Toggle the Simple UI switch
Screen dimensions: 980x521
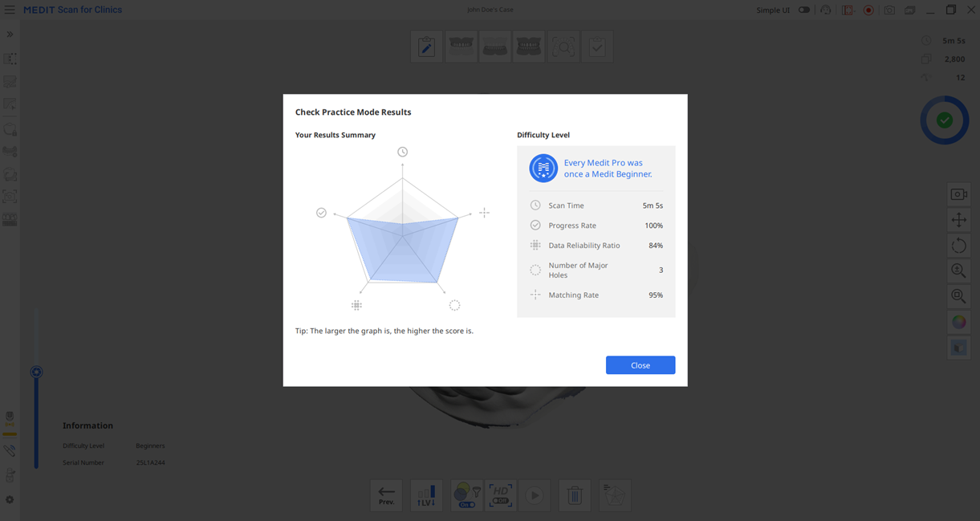[x=803, y=10]
